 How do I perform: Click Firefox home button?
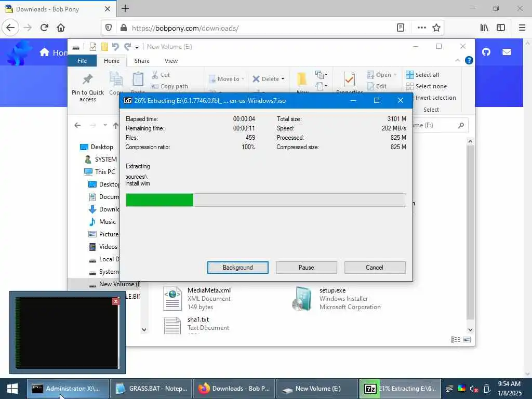[61, 28]
